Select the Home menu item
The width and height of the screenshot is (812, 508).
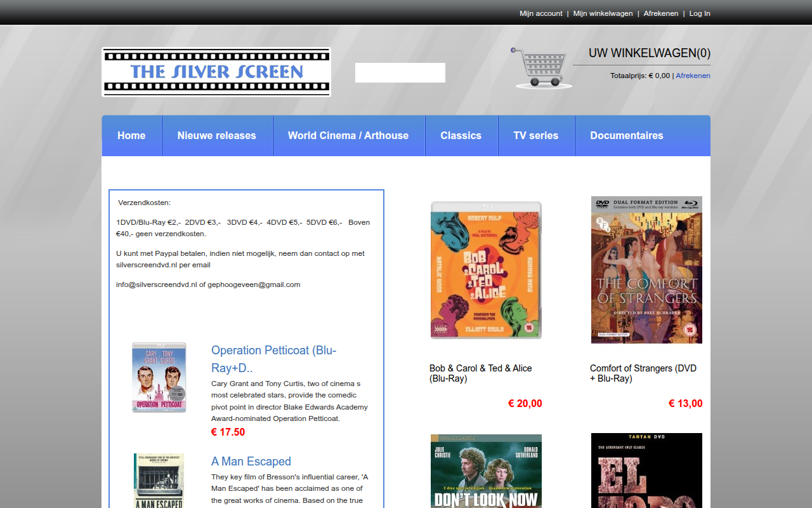131,135
